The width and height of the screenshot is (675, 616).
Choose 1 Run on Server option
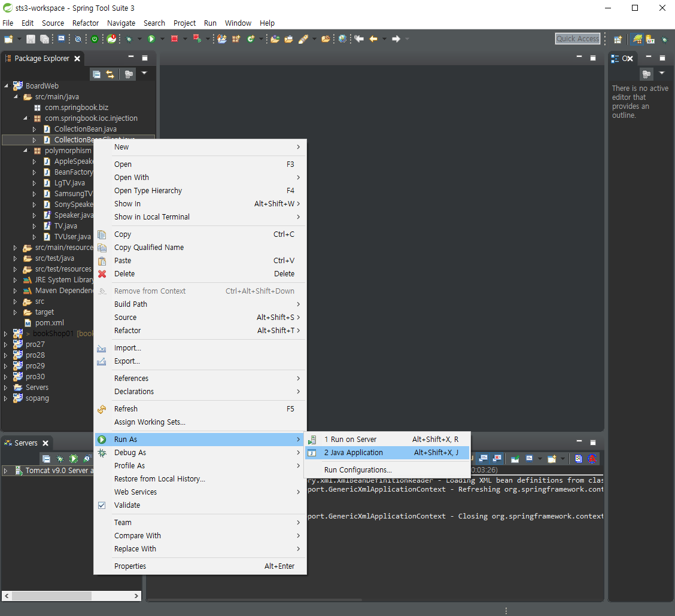(387, 439)
